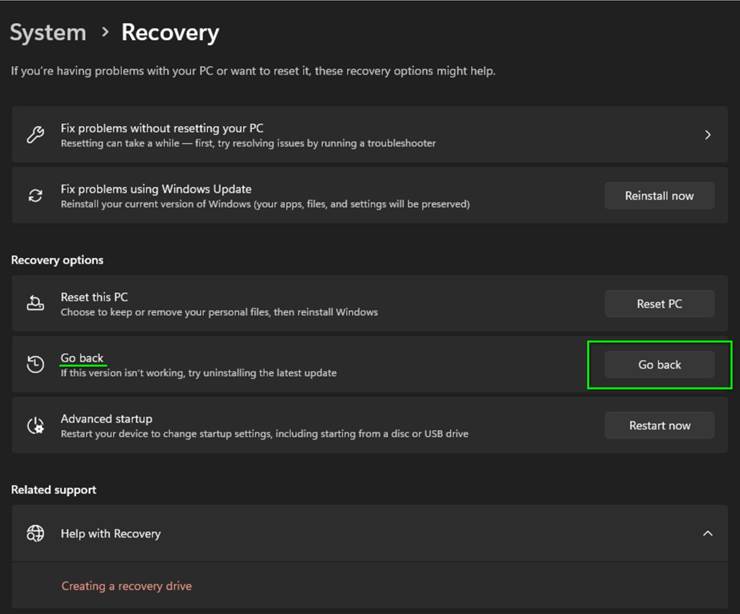Click the 'If this version isn't working' description
The height and width of the screenshot is (614, 740).
click(x=198, y=373)
